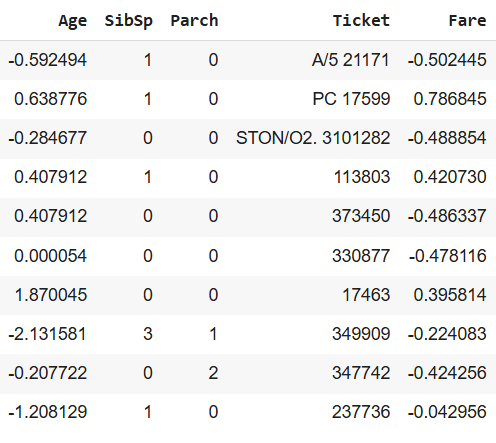Screen dimensions: 496x443
Task: Select Age value 0.638776
Action: point(51,99)
